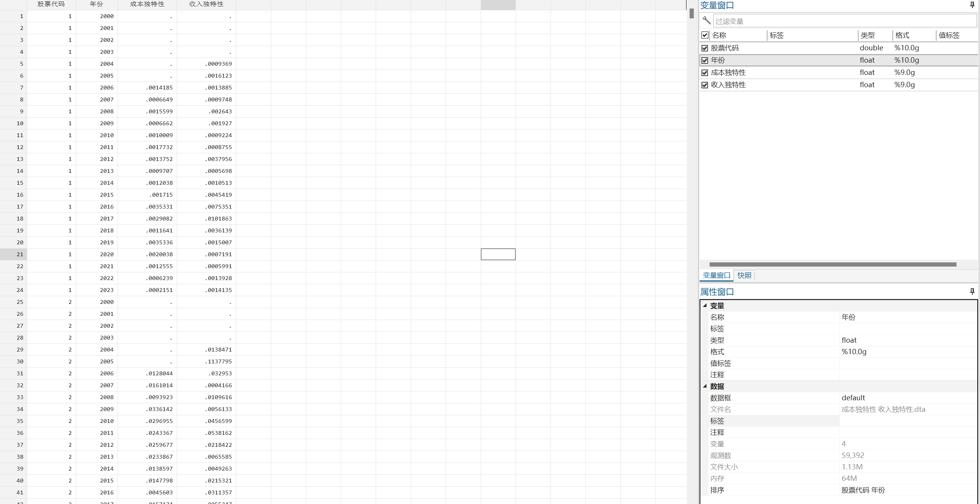
Task: Toggle the select-all checkbox in variable header
Action: pos(705,35)
